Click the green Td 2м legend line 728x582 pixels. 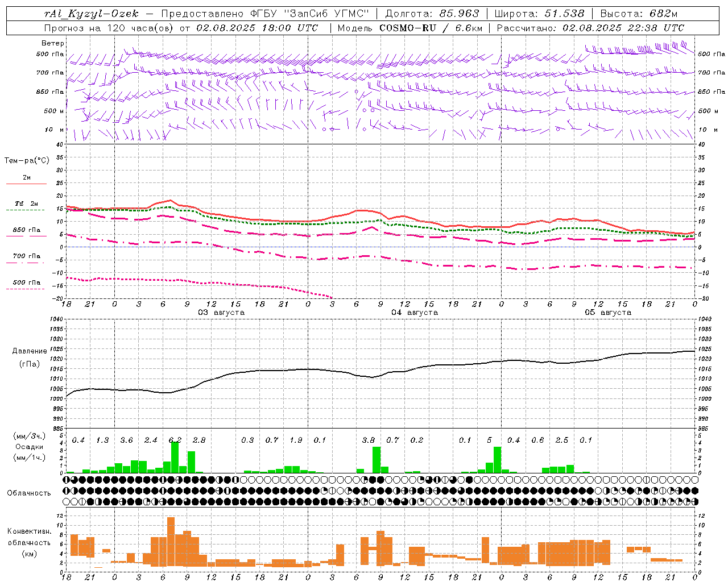[25, 210]
